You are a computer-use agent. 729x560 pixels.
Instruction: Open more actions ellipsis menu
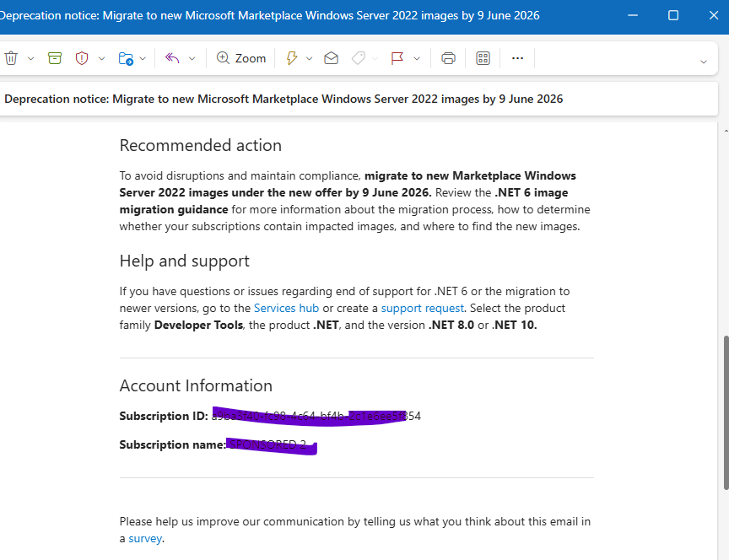point(517,58)
